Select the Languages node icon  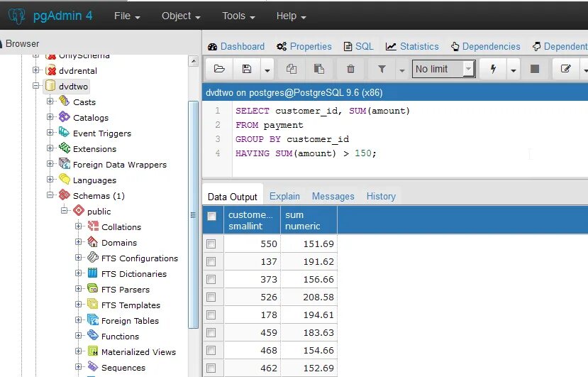tap(64, 180)
